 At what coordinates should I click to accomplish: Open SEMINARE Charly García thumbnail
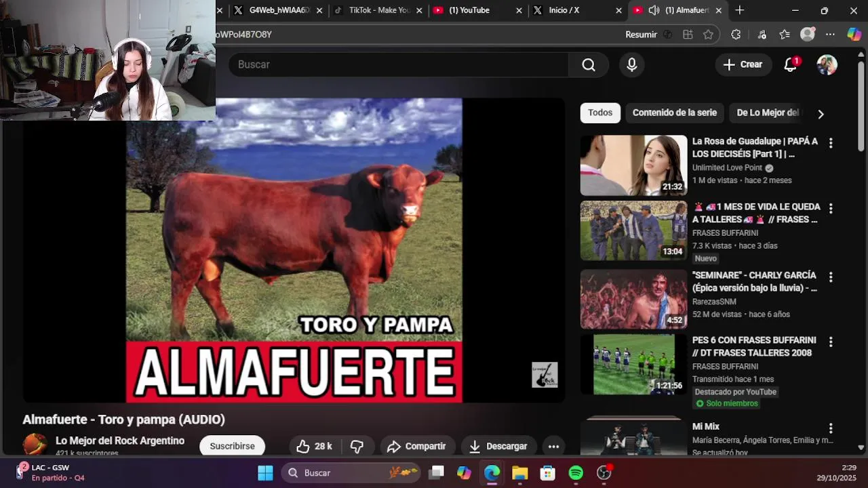tap(633, 300)
